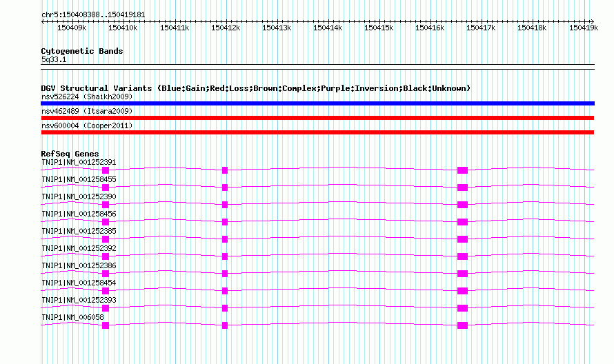Click NM_001252391 wide exon near 150416.6k
The width and height of the screenshot is (614, 364).
[462, 170]
